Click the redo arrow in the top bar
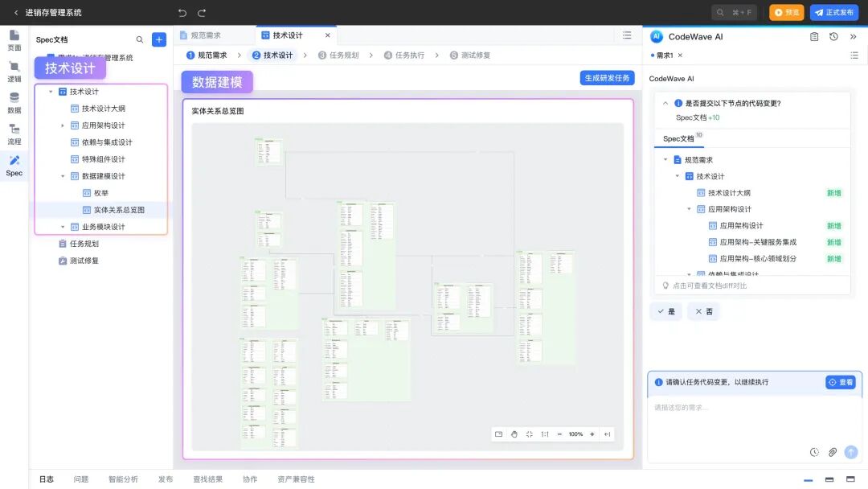The width and height of the screenshot is (868, 489). [x=202, y=12]
